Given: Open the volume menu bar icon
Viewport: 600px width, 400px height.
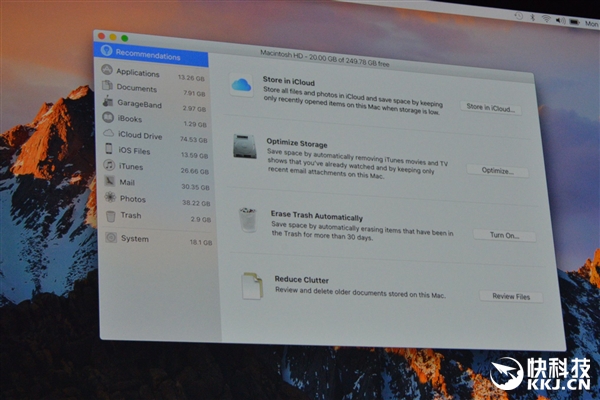Looking at the screenshot, I should pos(560,21).
